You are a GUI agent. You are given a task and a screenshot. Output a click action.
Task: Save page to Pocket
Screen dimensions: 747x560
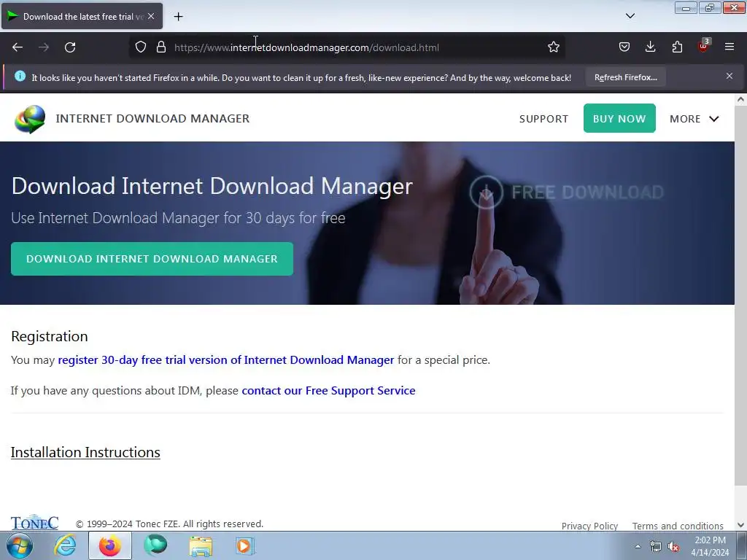click(624, 47)
